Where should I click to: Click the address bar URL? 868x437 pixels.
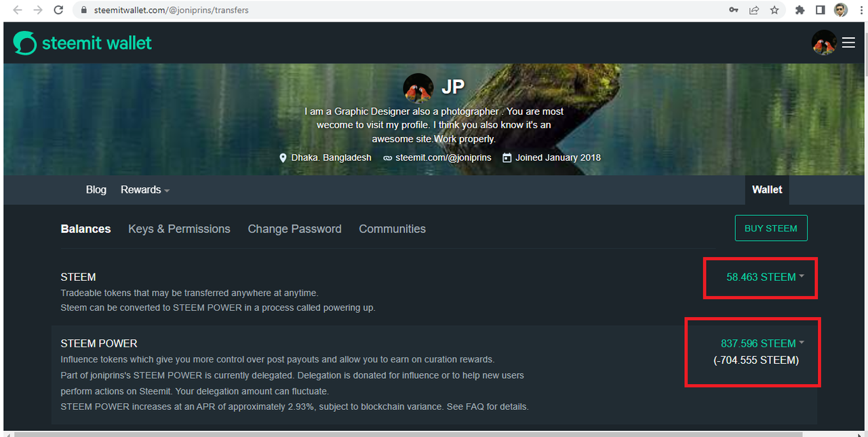pyautogui.click(x=170, y=10)
